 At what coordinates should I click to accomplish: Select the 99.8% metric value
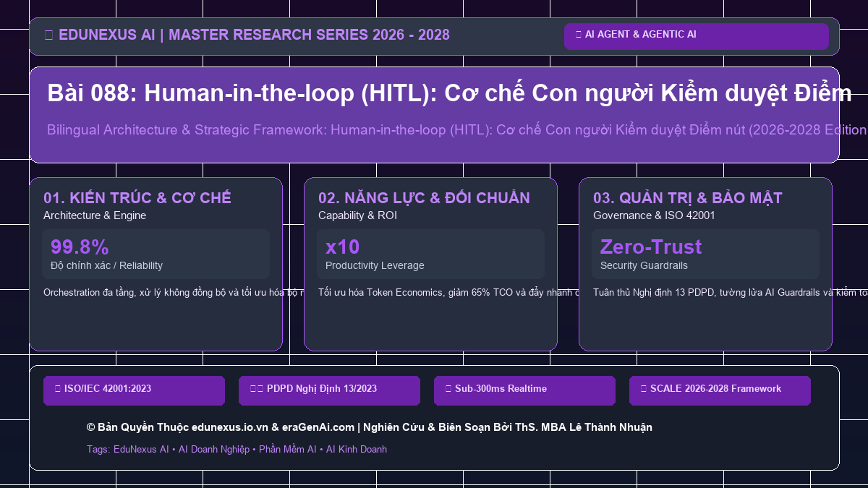click(80, 247)
